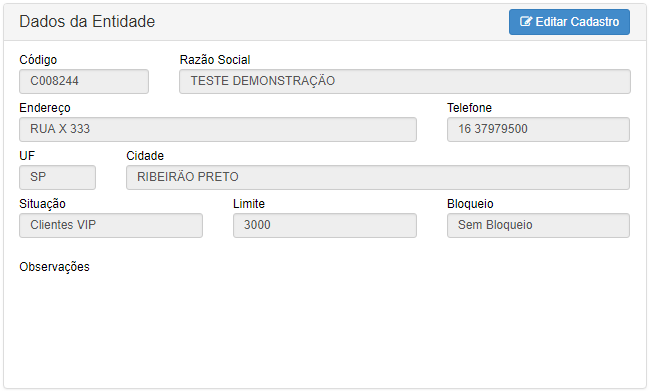The image size is (651, 391).
Task: Click the Editar Cadastro button
Action: coord(569,22)
